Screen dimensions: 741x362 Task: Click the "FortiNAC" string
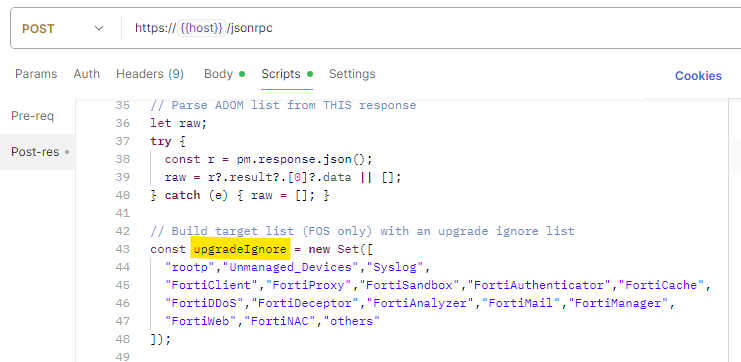click(280, 321)
